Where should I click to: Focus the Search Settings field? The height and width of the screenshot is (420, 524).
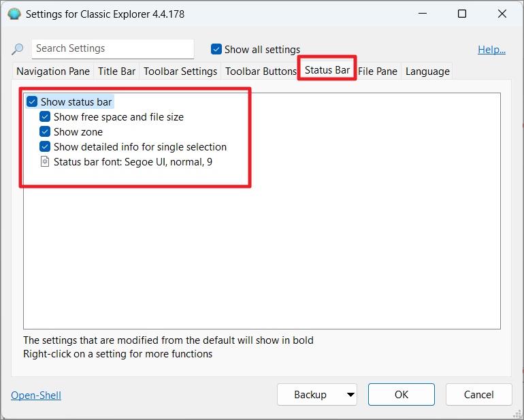pos(113,48)
